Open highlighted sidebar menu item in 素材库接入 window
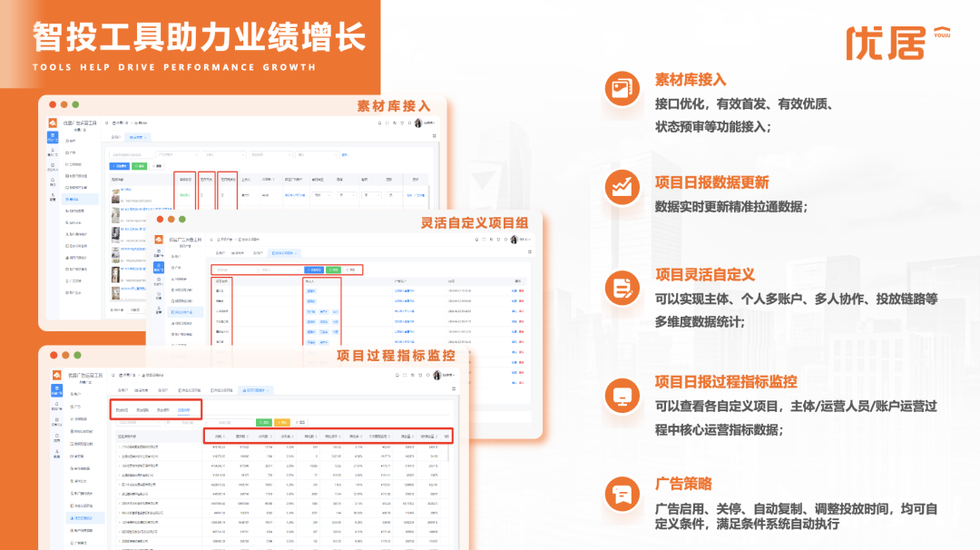 (80, 200)
